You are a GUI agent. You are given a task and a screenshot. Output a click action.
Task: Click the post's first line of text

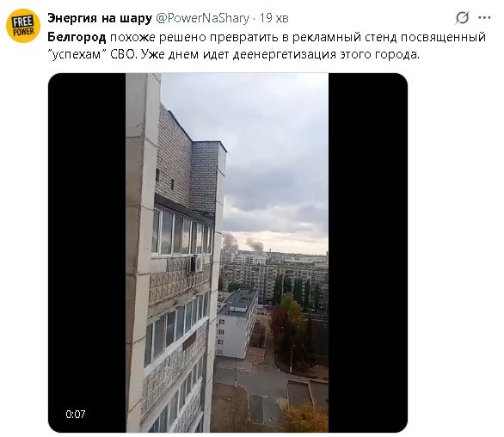tap(267, 37)
